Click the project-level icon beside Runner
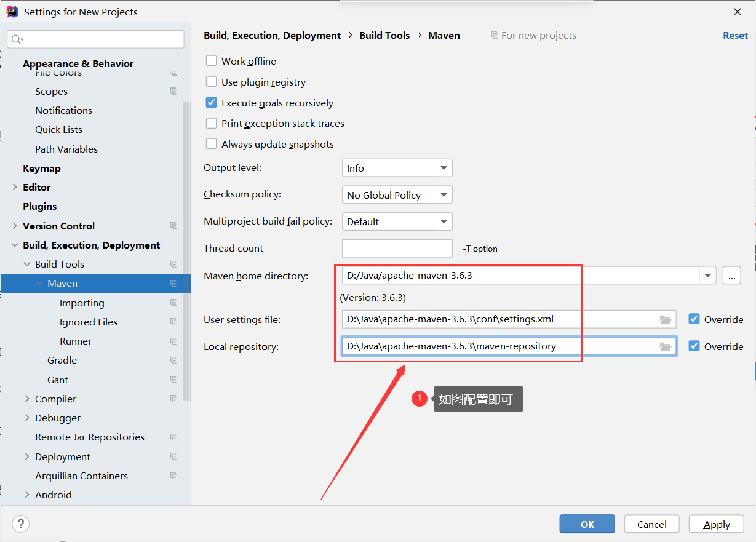756x542 pixels. click(x=174, y=341)
